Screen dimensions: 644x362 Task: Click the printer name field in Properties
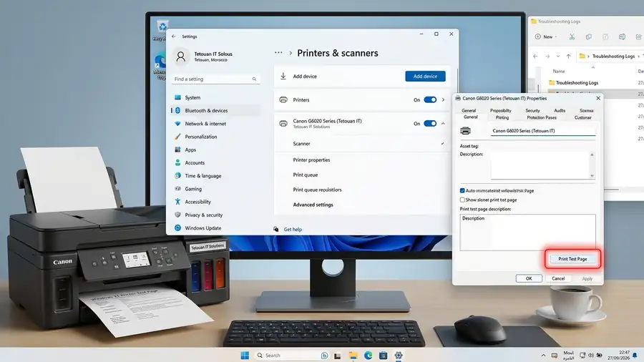(543, 131)
